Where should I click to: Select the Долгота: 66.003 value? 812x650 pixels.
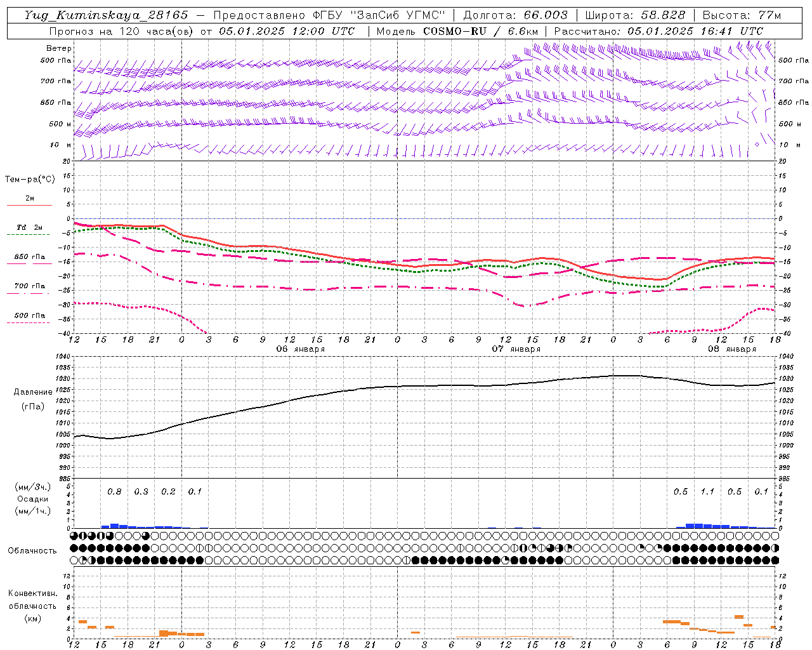515,15
